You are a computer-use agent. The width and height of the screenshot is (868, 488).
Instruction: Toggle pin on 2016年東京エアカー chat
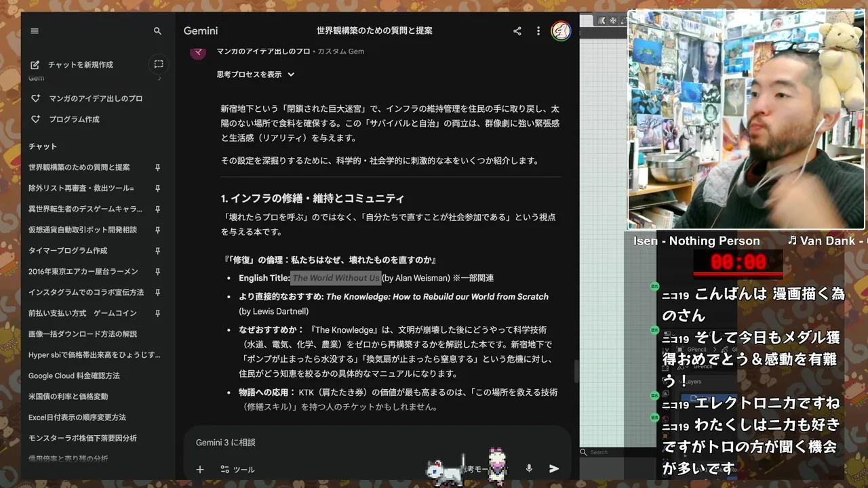click(157, 272)
